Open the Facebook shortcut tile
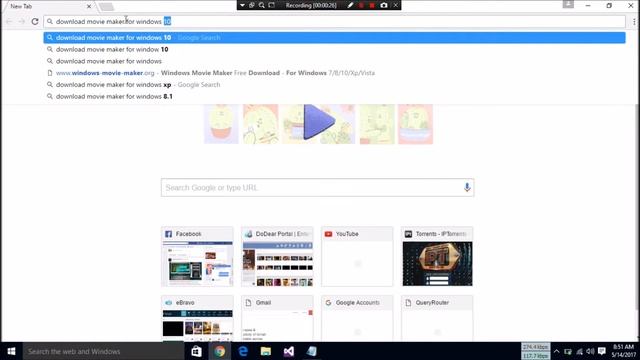640x360 pixels. click(197, 256)
